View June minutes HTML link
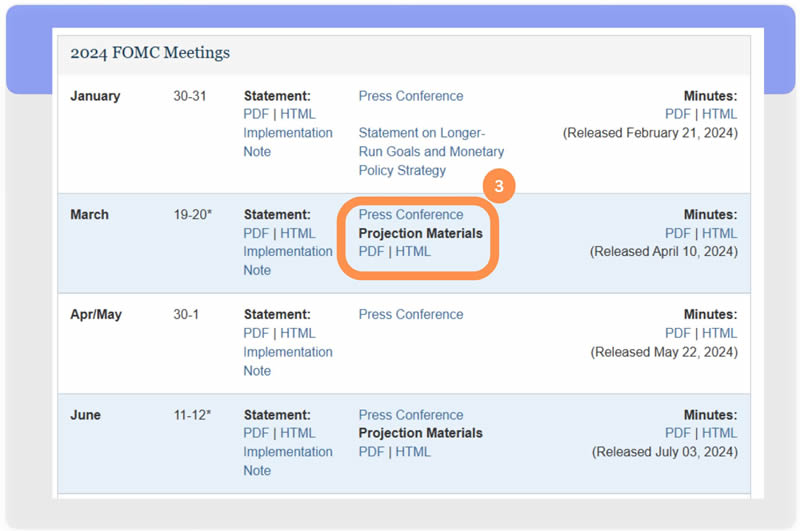The image size is (800, 531). click(x=720, y=433)
